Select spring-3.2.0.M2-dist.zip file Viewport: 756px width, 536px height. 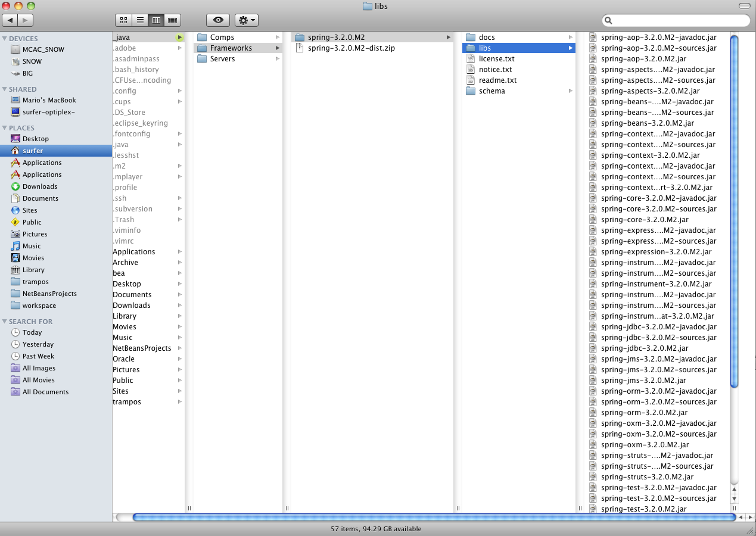click(x=372, y=48)
